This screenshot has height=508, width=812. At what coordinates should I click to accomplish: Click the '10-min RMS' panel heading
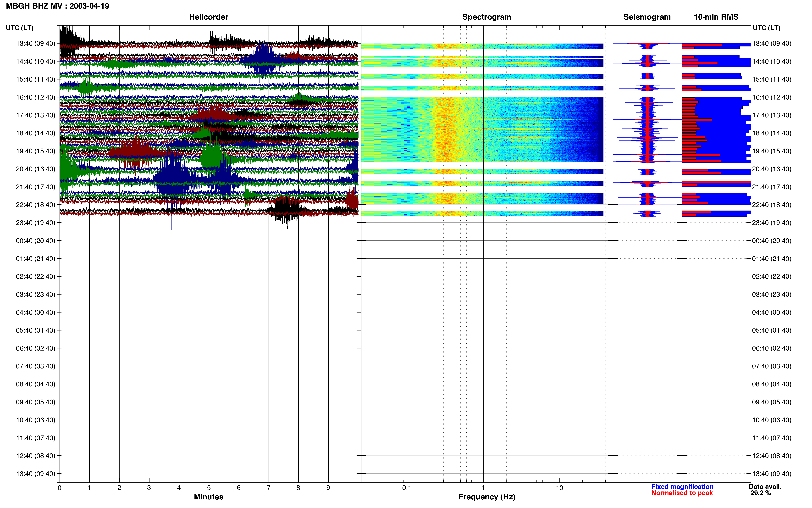tap(716, 17)
